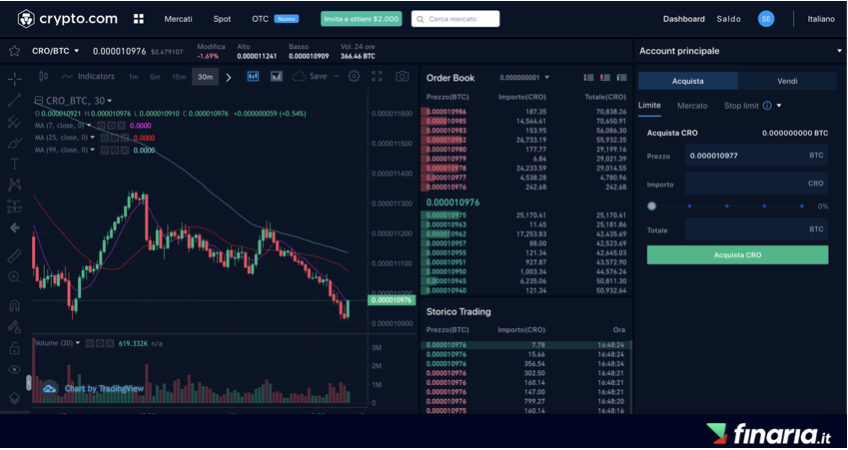Show only bids order book view
The width and height of the screenshot is (848, 450).
pyautogui.click(x=622, y=78)
